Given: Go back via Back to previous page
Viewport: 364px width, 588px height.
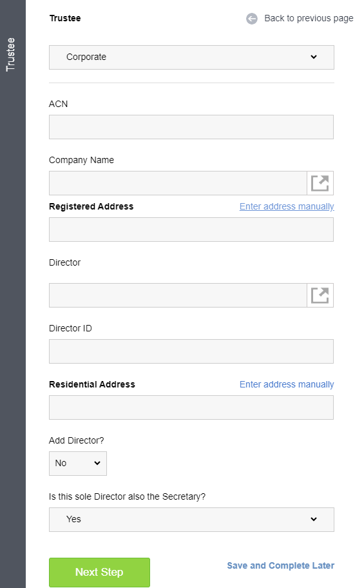Looking at the screenshot, I should [309, 18].
